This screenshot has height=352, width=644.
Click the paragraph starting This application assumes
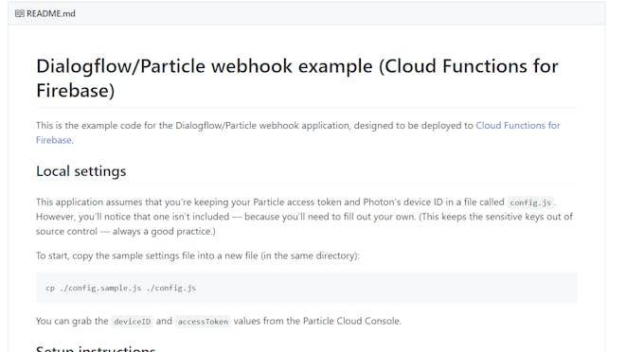(x=304, y=217)
